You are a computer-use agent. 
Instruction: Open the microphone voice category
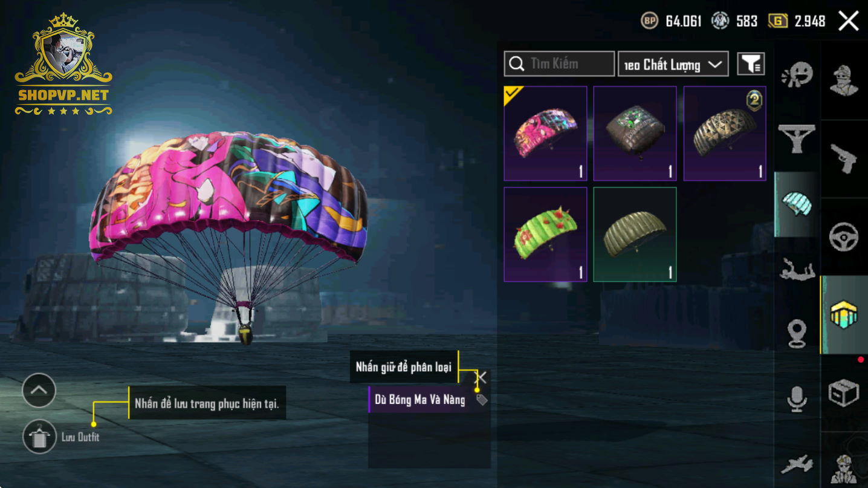[x=797, y=399]
